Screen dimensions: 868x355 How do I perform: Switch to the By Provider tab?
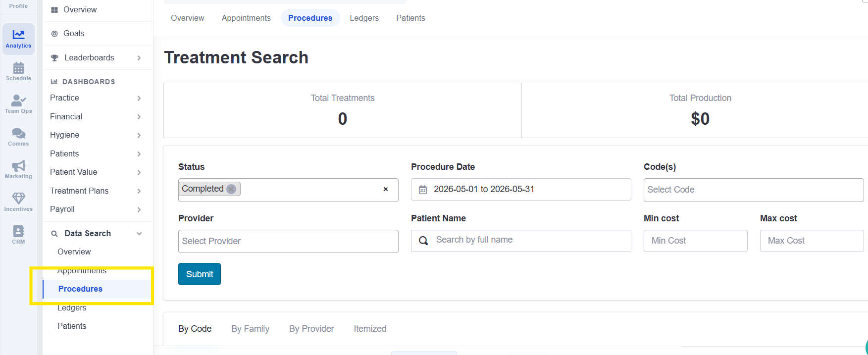point(311,329)
